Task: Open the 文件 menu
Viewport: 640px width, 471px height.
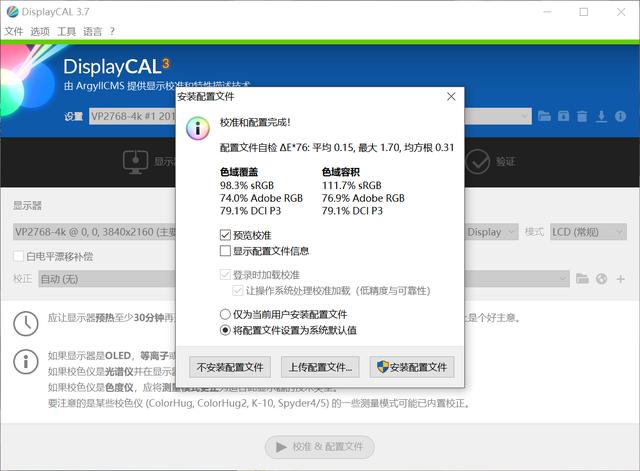Action: tap(13, 31)
